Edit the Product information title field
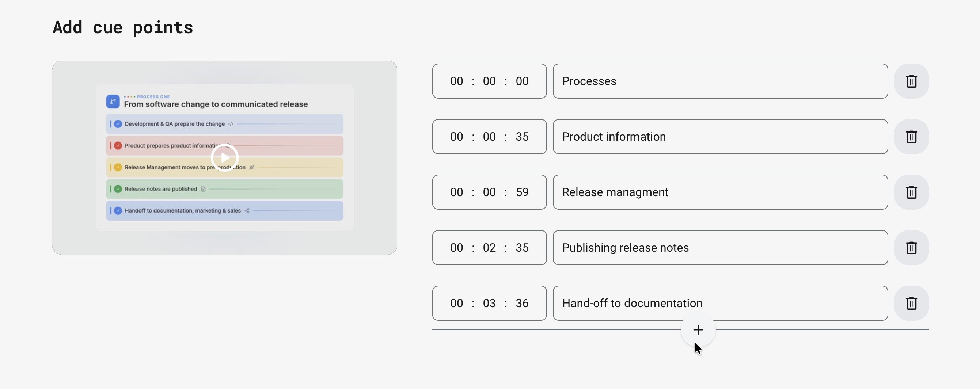Screen dimensions: 980x389 [x=720, y=137]
